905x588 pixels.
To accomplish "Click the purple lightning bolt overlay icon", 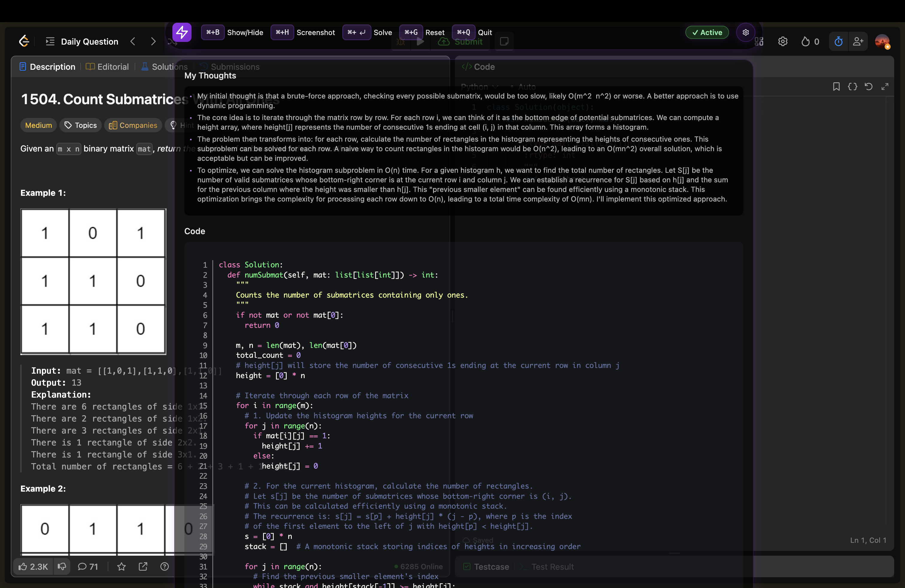I will (182, 32).
